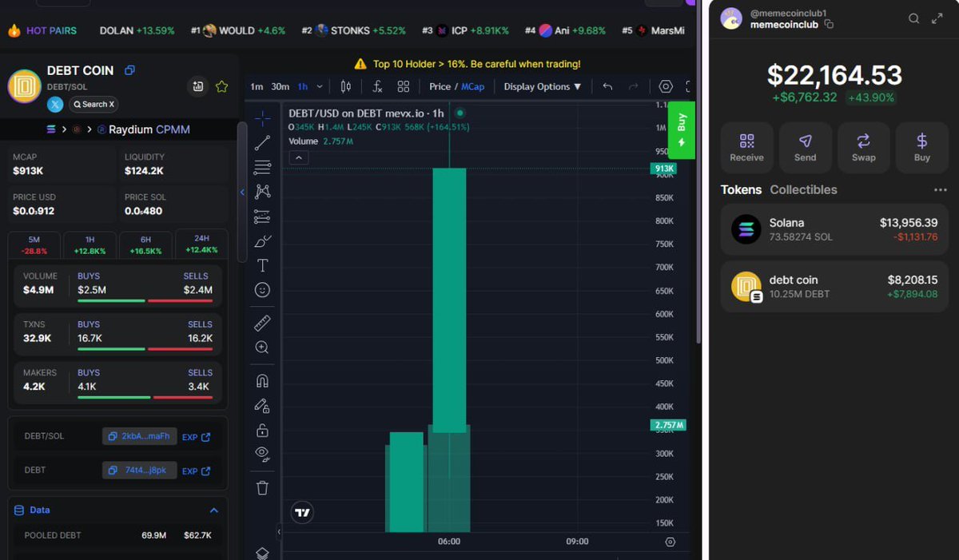Image resolution: width=959 pixels, height=560 pixels.
Task: Open EXP explorer link for DEBT token
Action: (197, 471)
